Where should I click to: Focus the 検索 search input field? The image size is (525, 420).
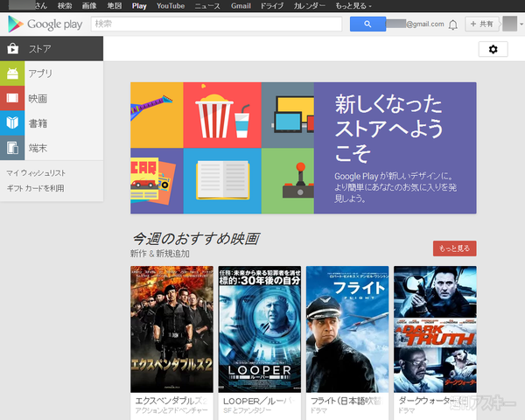217,24
